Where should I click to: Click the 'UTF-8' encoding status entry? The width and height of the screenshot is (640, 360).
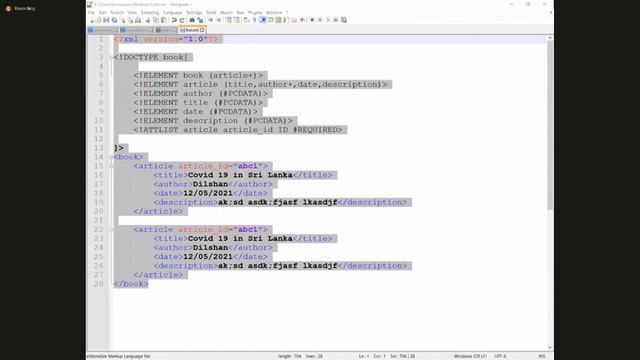pyautogui.click(x=500, y=356)
